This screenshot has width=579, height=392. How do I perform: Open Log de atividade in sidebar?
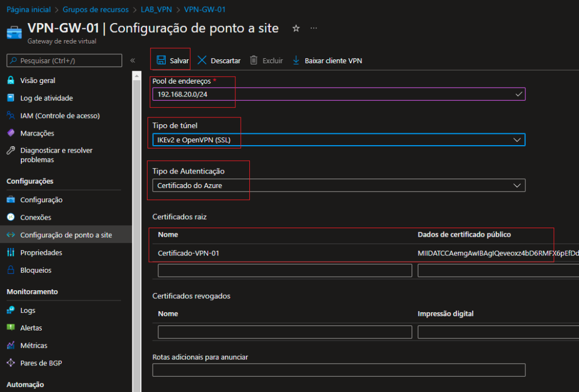(x=46, y=98)
